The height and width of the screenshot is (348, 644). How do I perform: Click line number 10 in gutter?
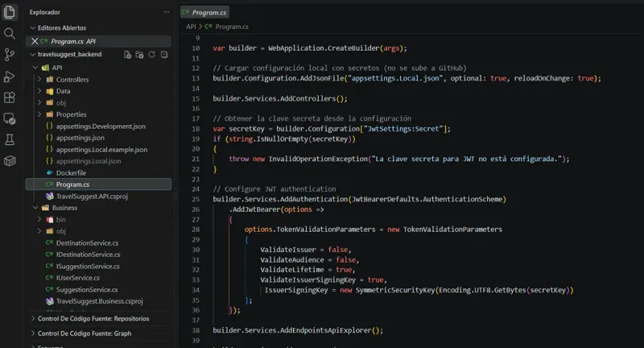pyautogui.click(x=196, y=48)
